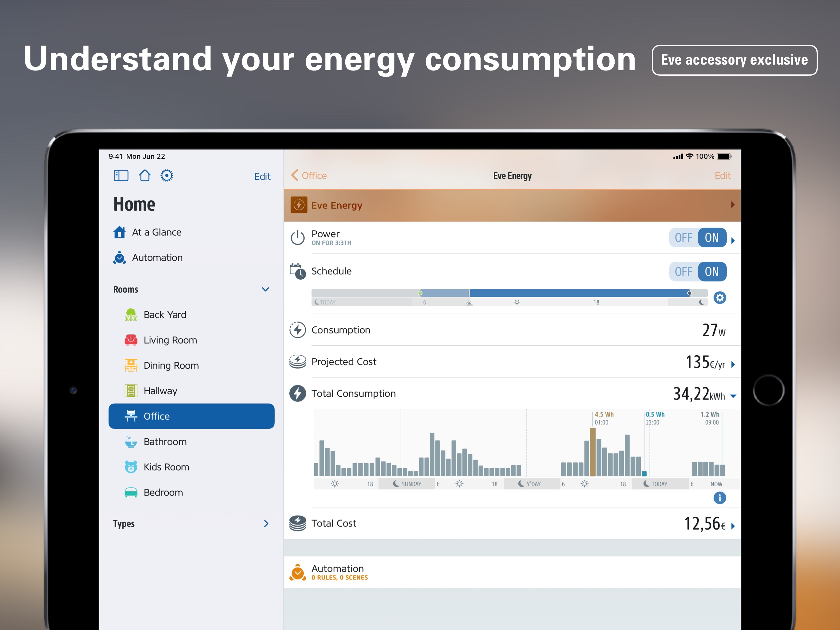The image size is (840, 630).
Task: Click the Power symbol icon
Action: (298, 238)
